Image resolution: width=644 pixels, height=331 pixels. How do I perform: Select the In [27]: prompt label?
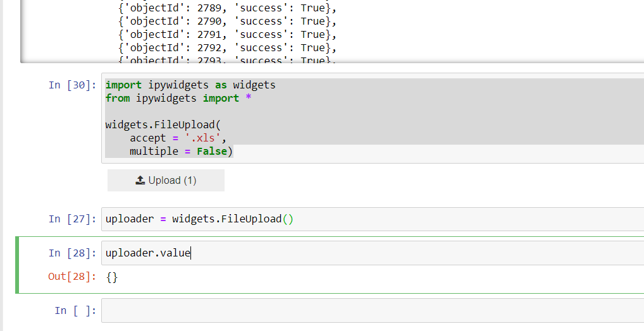(x=73, y=219)
